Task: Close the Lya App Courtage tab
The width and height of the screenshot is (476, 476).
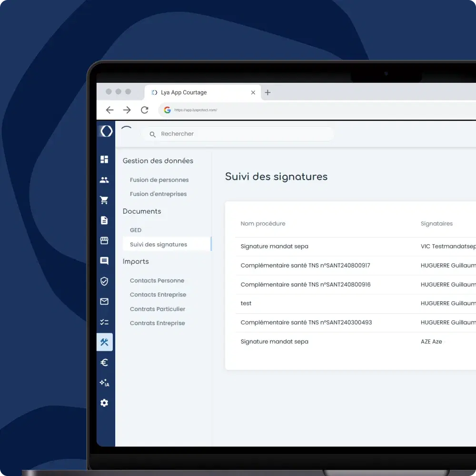Action: pos(253,93)
